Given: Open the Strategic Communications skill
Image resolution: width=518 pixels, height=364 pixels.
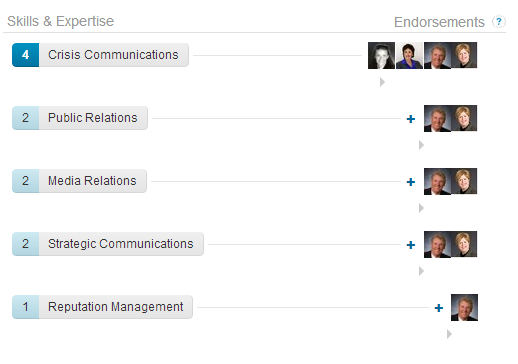Looking at the screenshot, I should [x=121, y=244].
